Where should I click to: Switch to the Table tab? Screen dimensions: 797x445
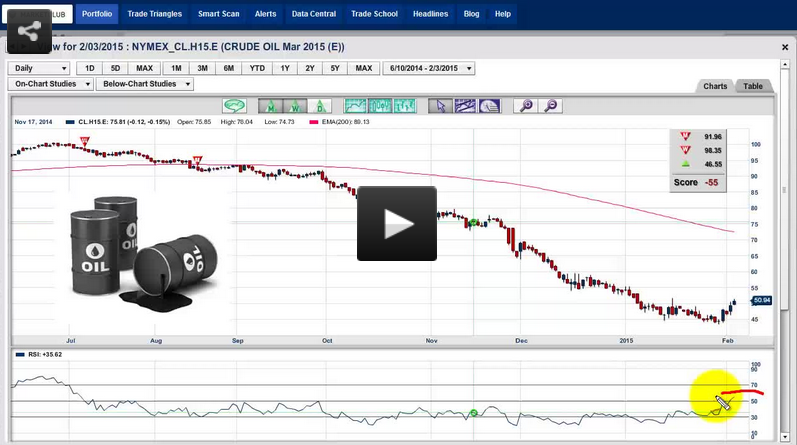pos(752,86)
